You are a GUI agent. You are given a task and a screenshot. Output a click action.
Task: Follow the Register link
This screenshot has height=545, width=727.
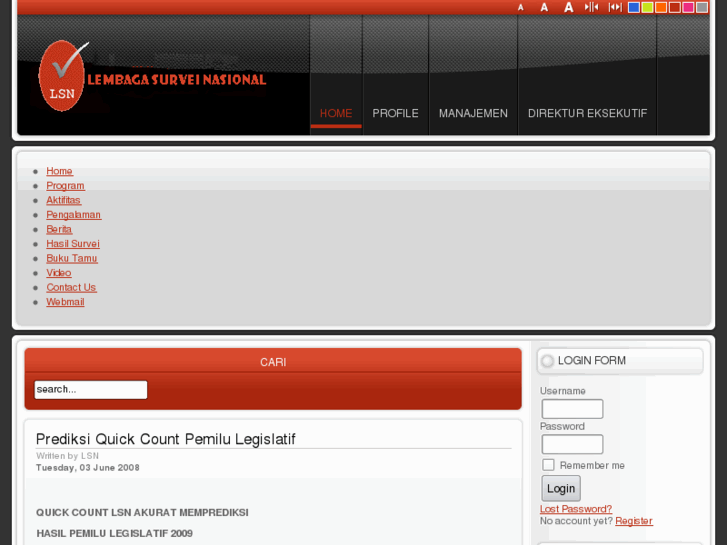tap(634, 521)
